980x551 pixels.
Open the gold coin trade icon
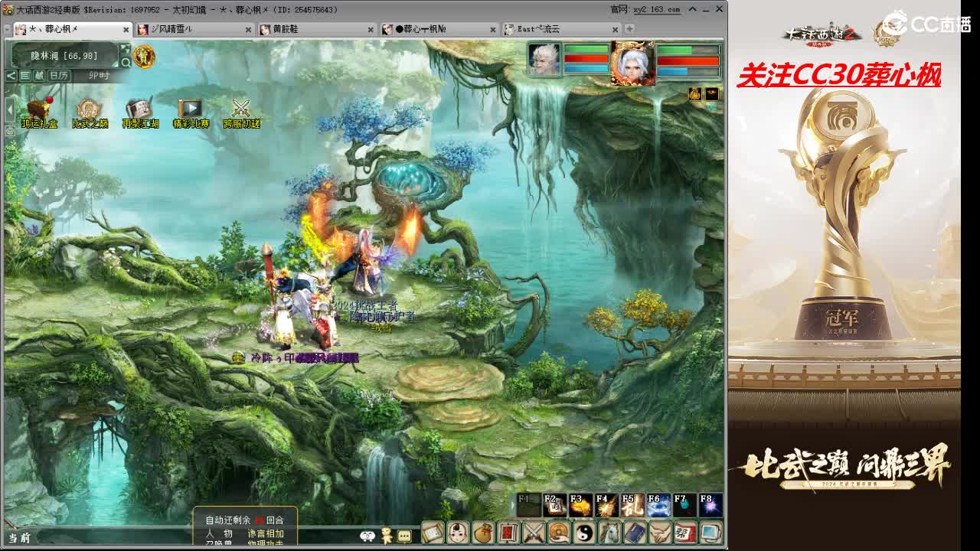(559, 532)
